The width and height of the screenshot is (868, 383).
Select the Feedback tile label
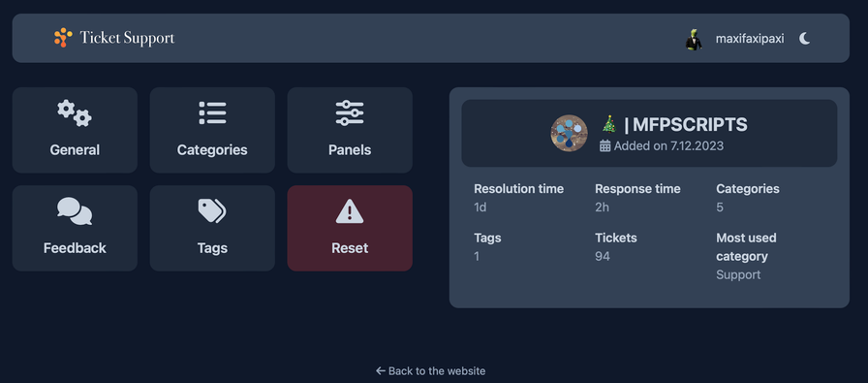75,248
